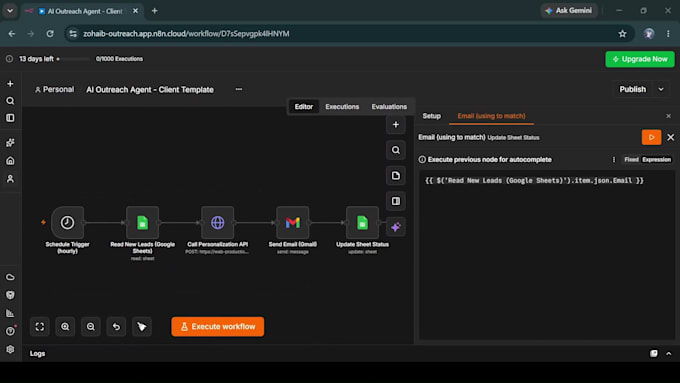Run the node with orange play button
Viewport: 680px width, 383px height.
click(651, 137)
